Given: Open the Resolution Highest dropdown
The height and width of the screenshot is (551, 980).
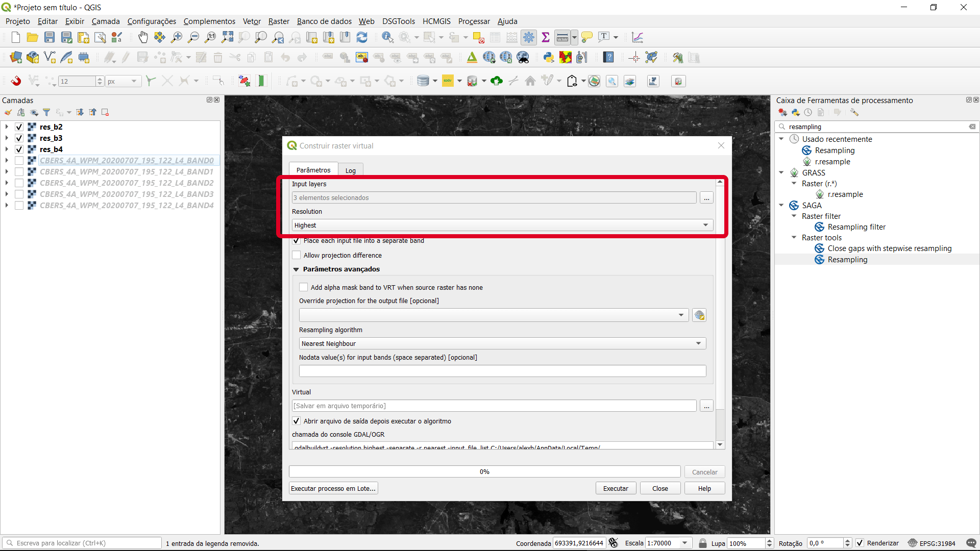Looking at the screenshot, I should click(x=502, y=225).
